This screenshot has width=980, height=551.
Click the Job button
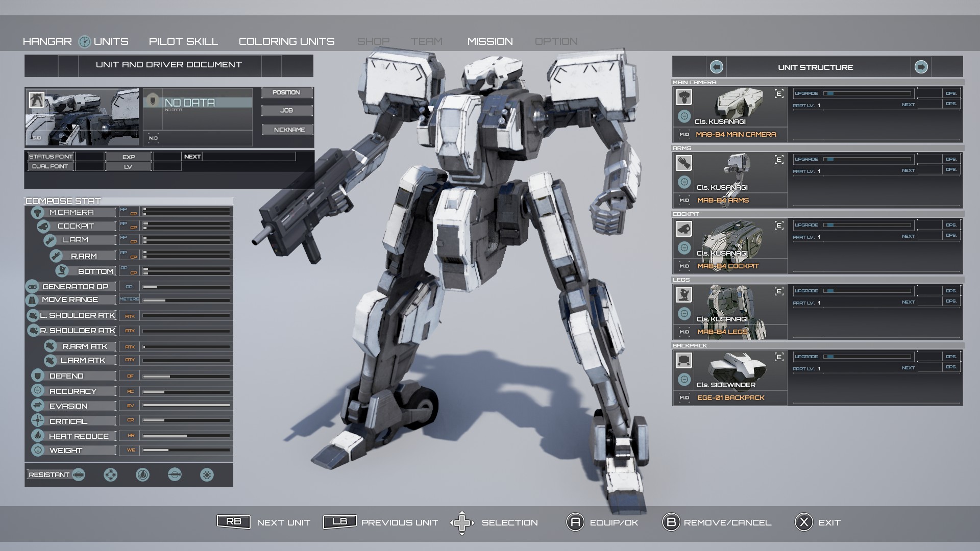coord(286,111)
